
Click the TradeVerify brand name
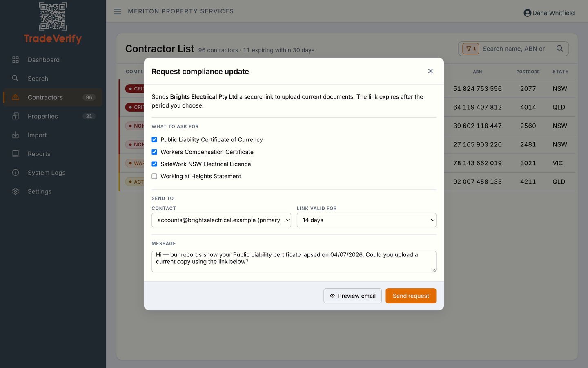(x=53, y=39)
